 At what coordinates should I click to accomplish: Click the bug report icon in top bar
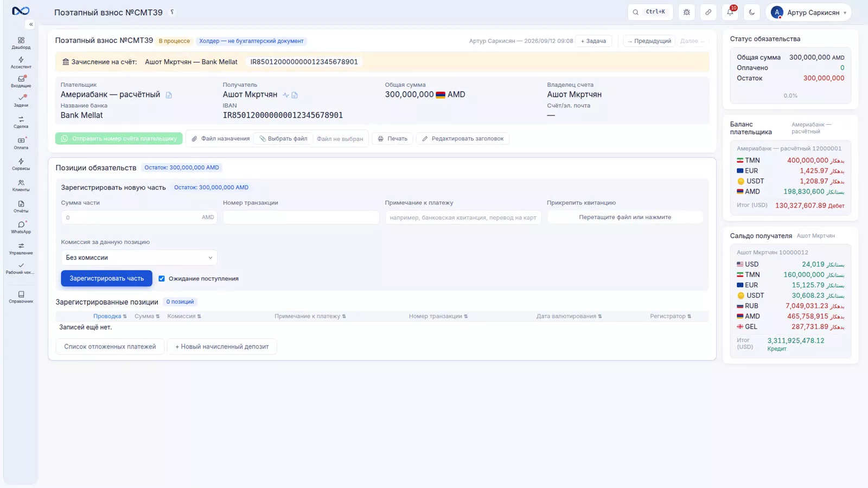[687, 12]
